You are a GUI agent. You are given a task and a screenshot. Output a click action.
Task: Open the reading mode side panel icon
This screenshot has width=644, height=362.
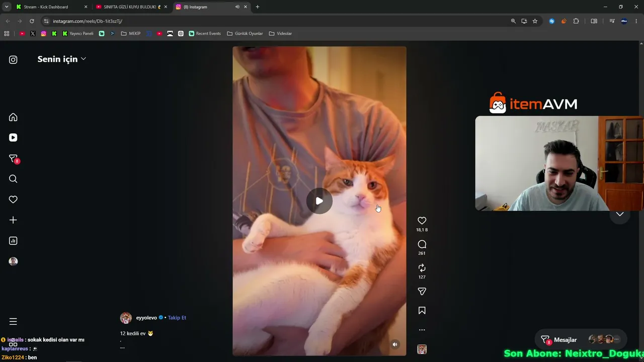point(594,21)
